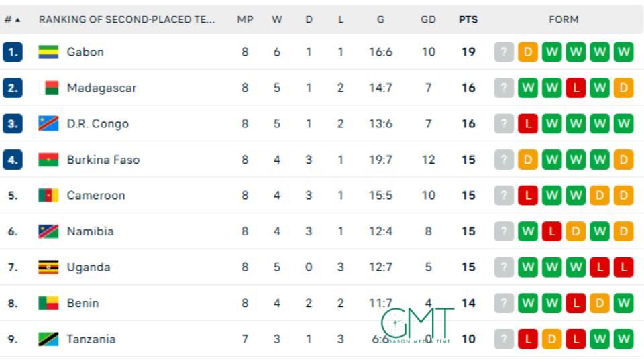
Task: Click the FORM column header
Action: [563, 19]
